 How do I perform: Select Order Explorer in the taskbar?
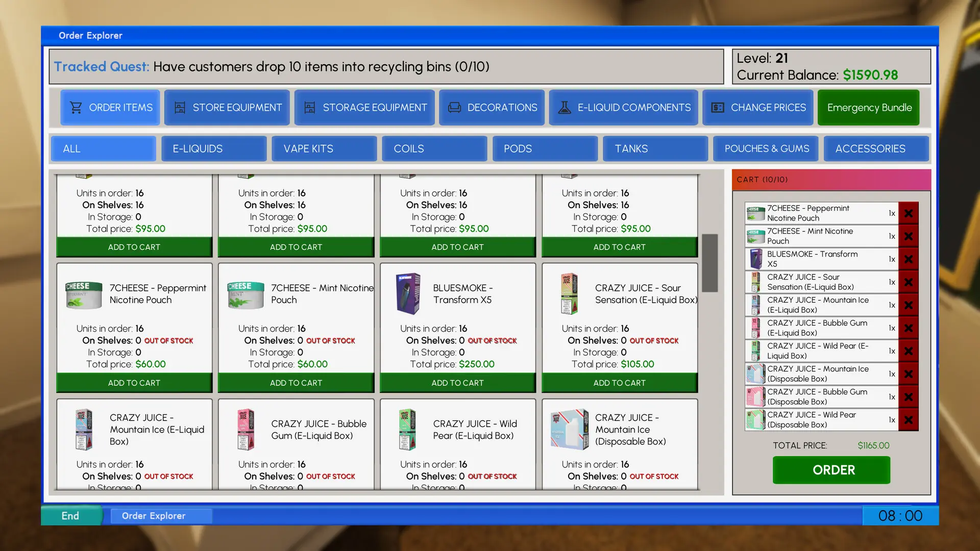(x=161, y=516)
